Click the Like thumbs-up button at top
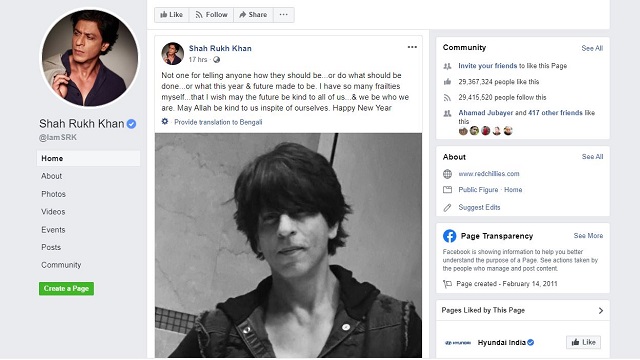Screen dimensions: 640x360 [171, 15]
